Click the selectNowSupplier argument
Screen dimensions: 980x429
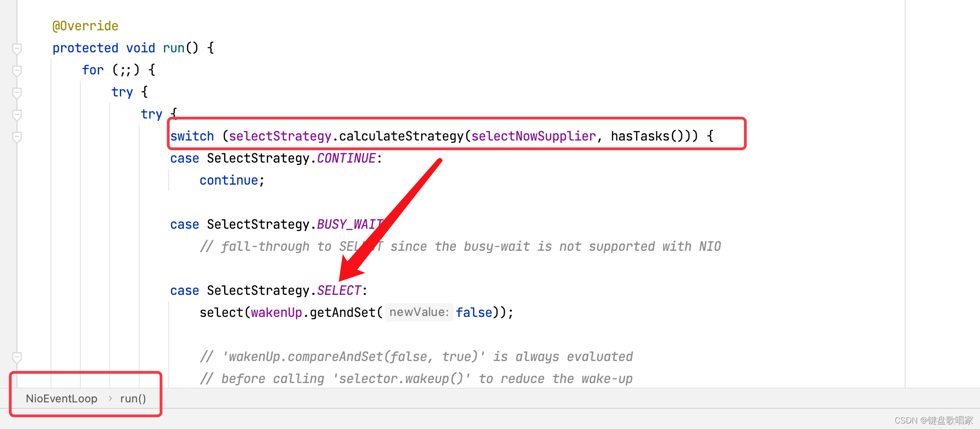click(x=533, y=136)
